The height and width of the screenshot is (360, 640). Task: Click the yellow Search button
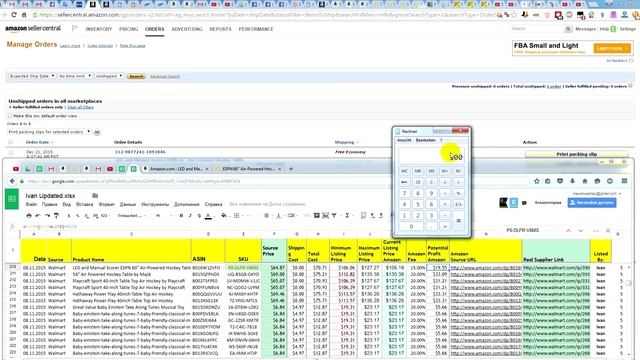coord(136,76)
